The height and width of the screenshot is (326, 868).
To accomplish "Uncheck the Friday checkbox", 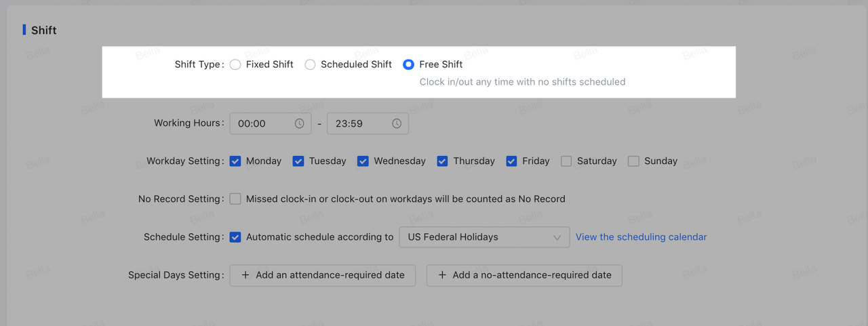I will [511, 161].
